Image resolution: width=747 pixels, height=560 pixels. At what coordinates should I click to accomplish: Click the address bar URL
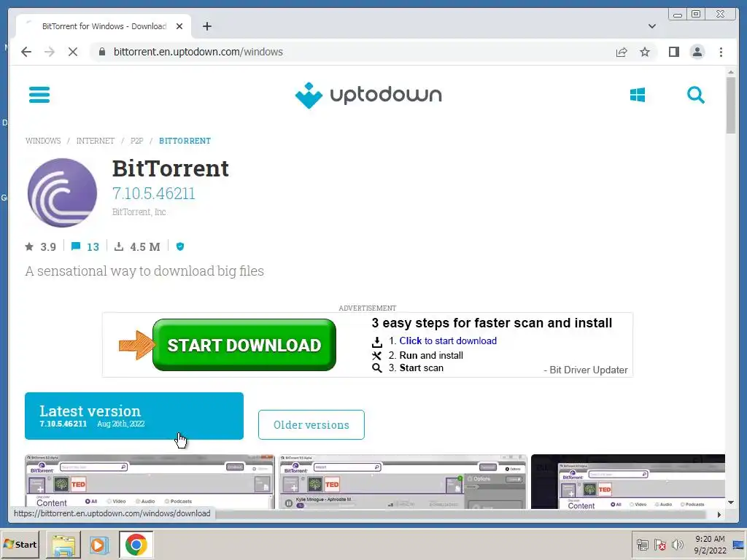(198, 52)
